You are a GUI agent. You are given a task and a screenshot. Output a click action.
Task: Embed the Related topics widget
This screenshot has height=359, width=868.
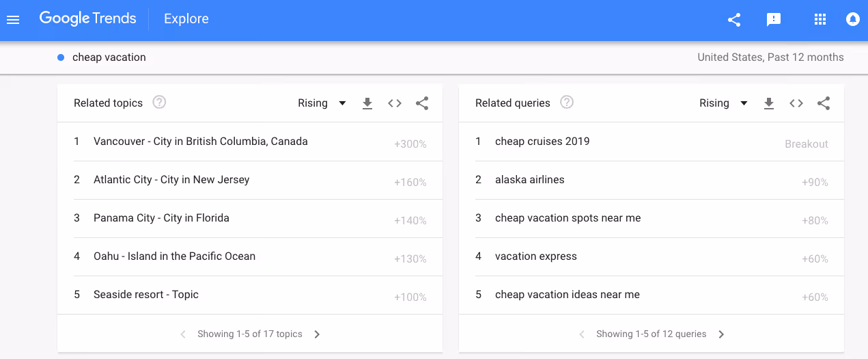pyautogui.click(x=395, y=103)
